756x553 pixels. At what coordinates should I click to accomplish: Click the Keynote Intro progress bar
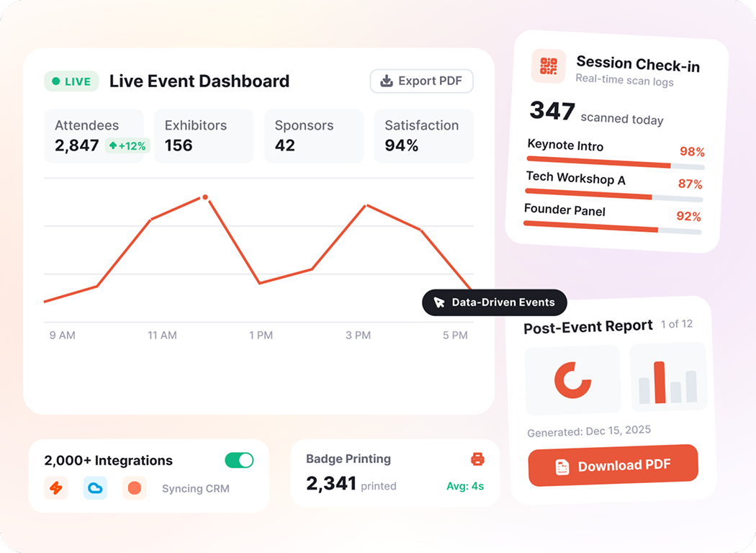(615, 163)
